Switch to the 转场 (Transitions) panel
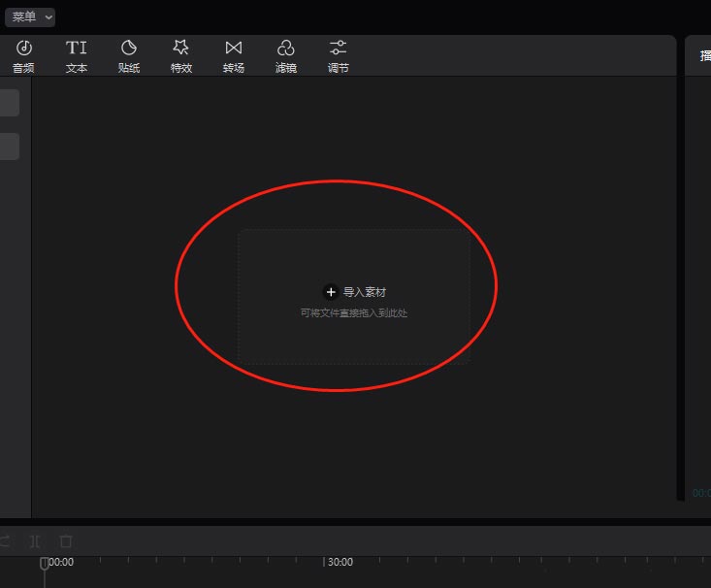This screenshot has height=588, width=711. coord(233,56)
